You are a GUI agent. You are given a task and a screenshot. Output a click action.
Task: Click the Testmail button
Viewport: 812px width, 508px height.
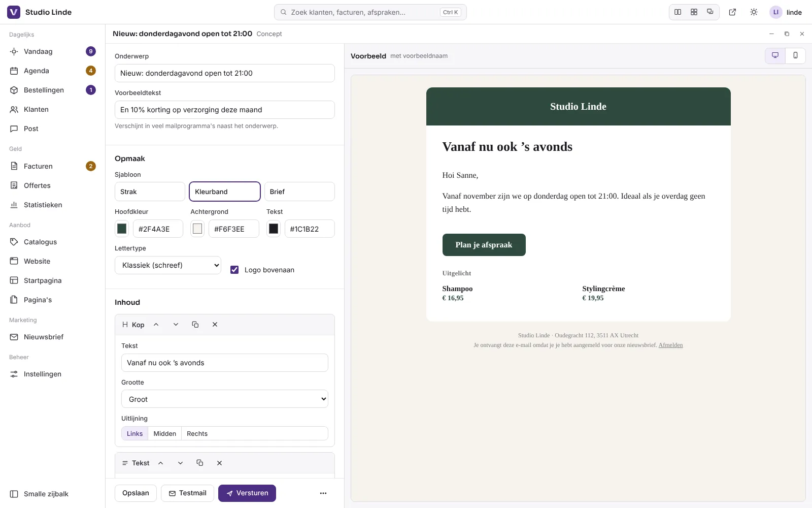click(x=187, y=493)
